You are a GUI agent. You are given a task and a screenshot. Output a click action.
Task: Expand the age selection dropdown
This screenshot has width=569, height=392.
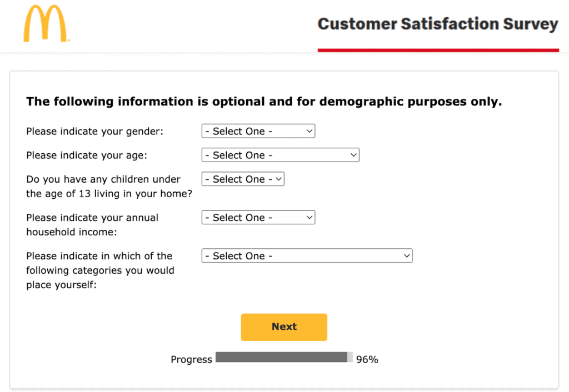point(280,155)
